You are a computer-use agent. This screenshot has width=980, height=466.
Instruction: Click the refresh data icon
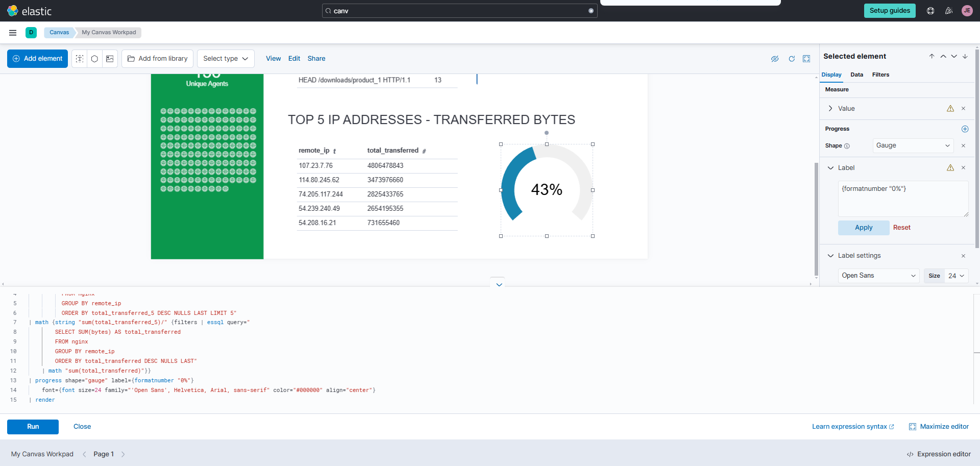click(x=792, y=59)
